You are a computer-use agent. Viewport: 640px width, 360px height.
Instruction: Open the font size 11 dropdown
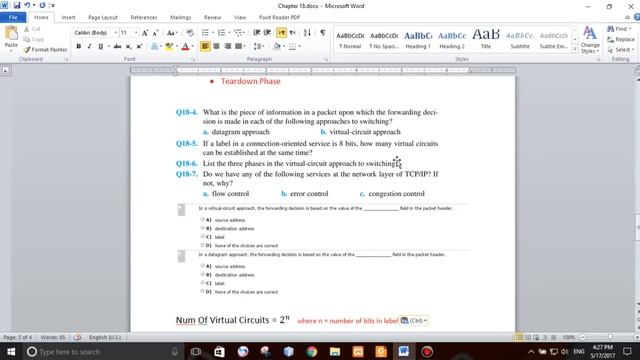(x=136, y=33)
